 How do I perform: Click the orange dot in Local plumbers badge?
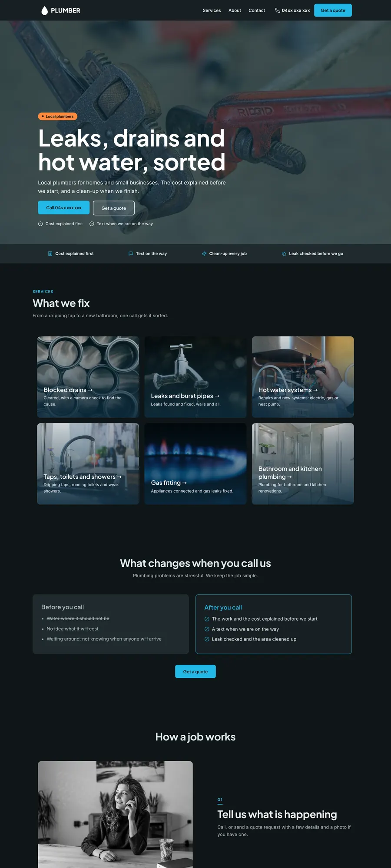[x=43, y=116]
